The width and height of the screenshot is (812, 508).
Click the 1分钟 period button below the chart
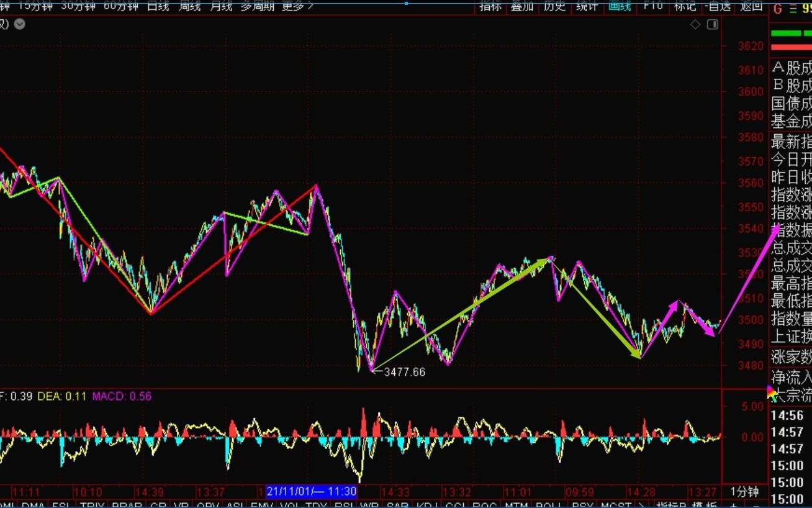[744, 492]
